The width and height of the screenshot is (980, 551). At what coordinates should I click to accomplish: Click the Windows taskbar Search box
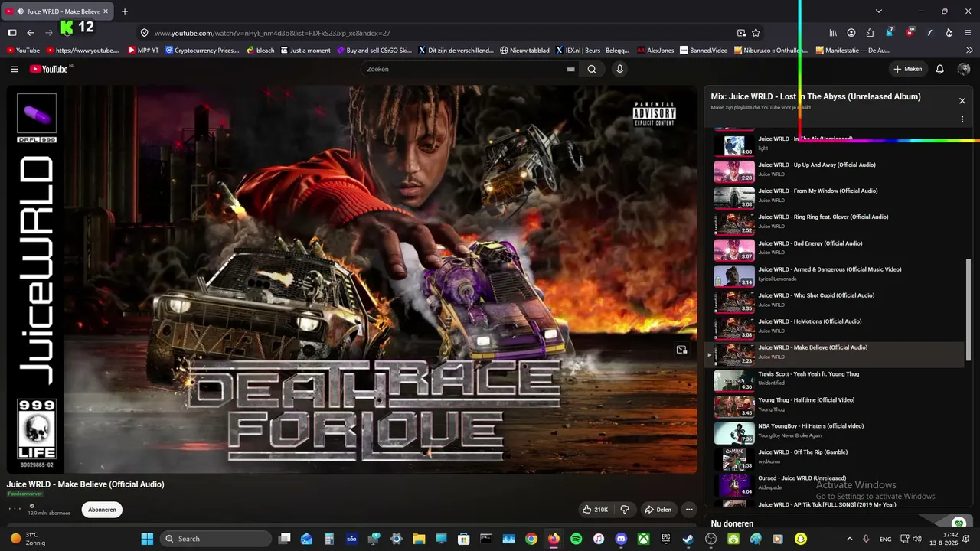pos(216,539)
